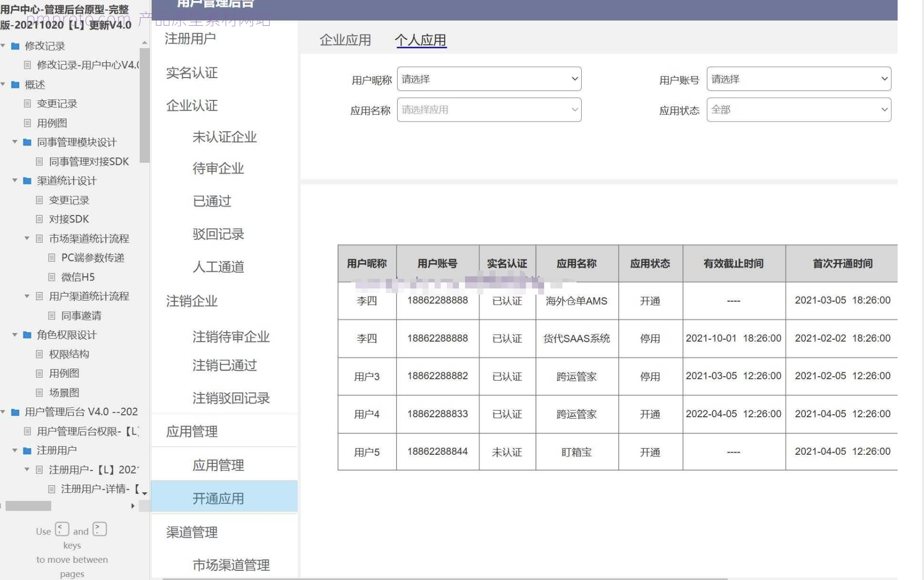Viewport: 924px width, 580px height.
Task: Open the 用户账号 dropdown
Action: pyautogui.click(x=799, y=79)
